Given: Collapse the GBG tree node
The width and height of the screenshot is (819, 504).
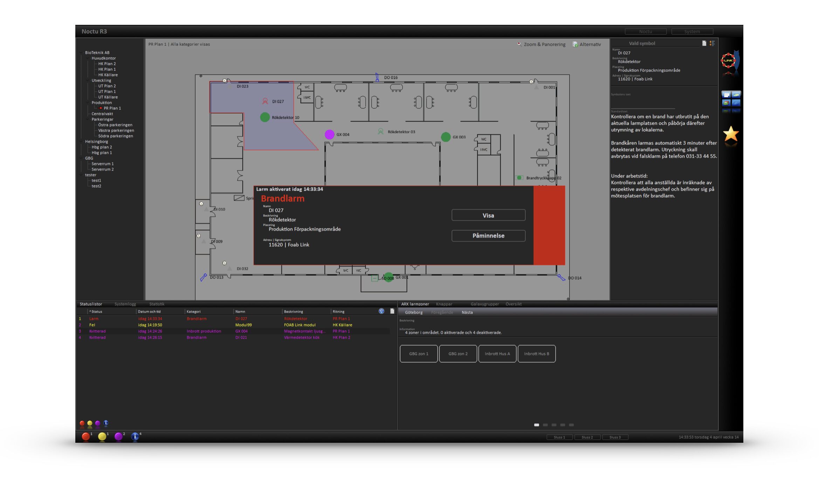Looking at the screenshot, I should tap(81, 158).
